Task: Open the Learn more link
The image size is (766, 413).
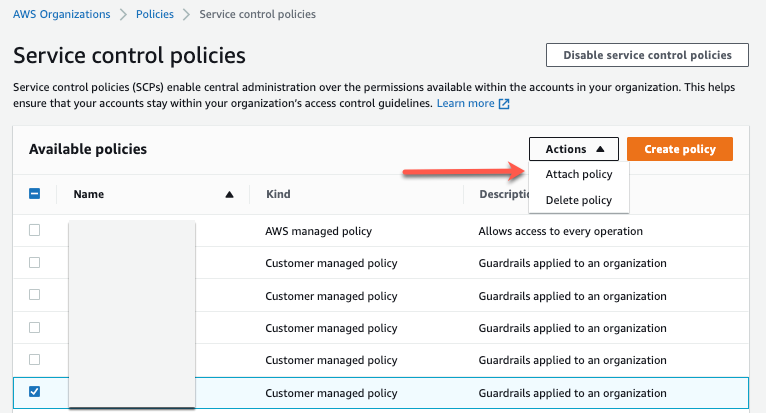Action: coord(465,104)
